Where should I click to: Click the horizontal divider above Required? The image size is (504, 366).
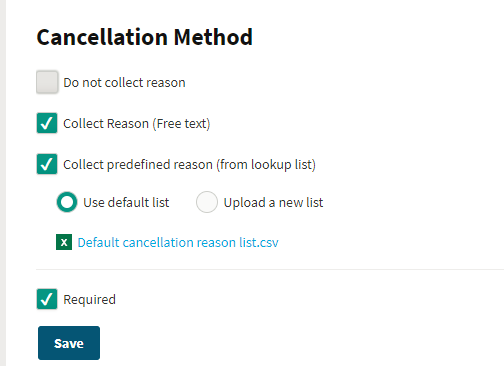pos(270,269)
